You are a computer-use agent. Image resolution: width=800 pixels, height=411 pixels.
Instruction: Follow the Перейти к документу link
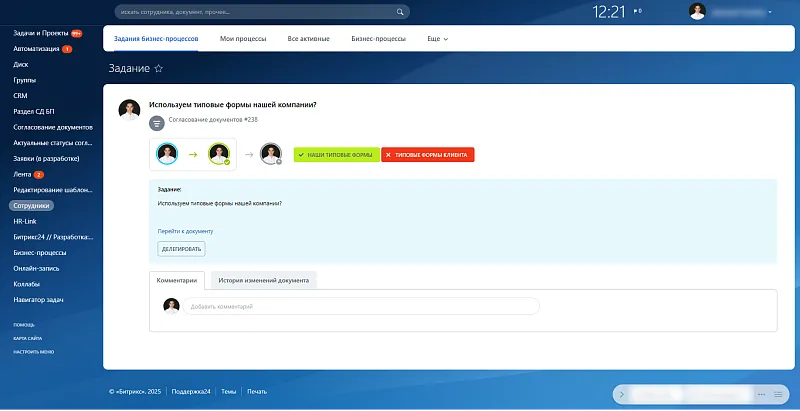(x=185, y=231)
